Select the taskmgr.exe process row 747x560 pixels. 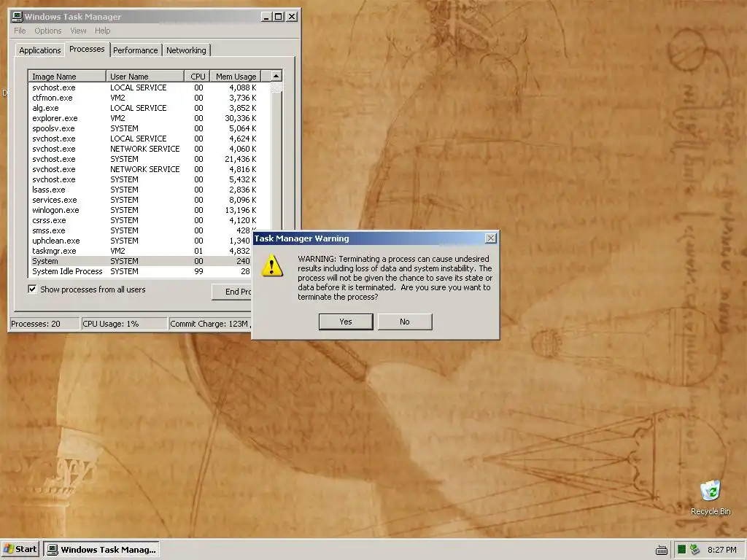click(x=141, y=251)
